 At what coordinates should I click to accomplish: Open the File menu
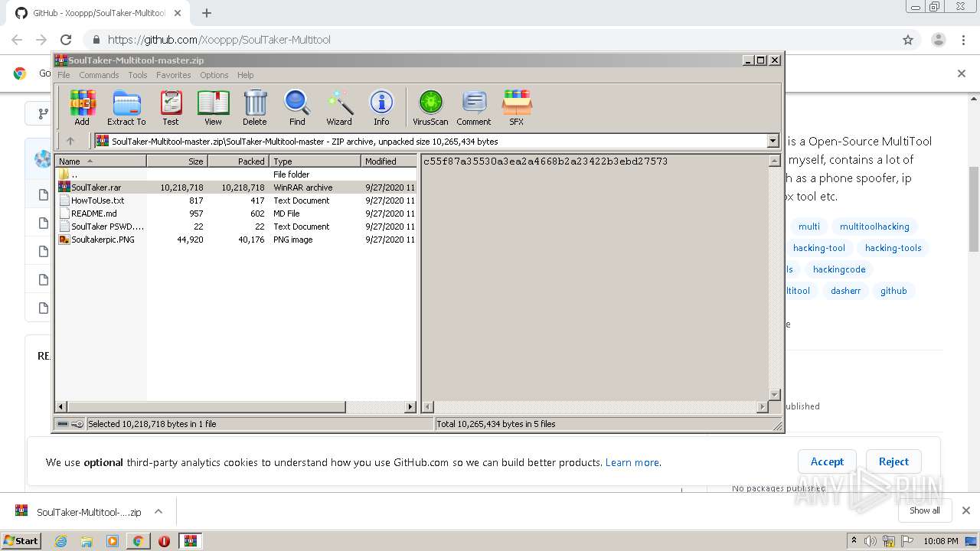pyautogui.click(x=64, y=75)
